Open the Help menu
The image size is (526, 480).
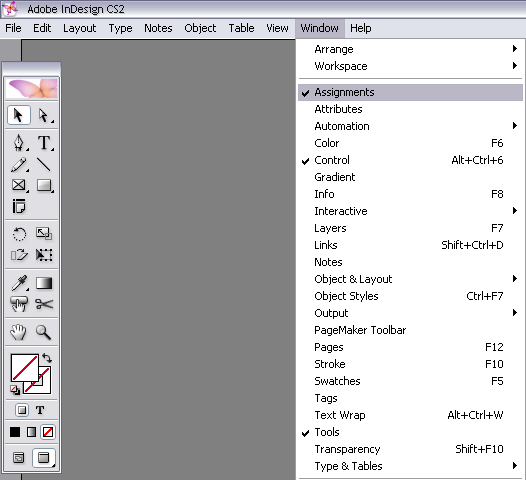click(361, 28)
